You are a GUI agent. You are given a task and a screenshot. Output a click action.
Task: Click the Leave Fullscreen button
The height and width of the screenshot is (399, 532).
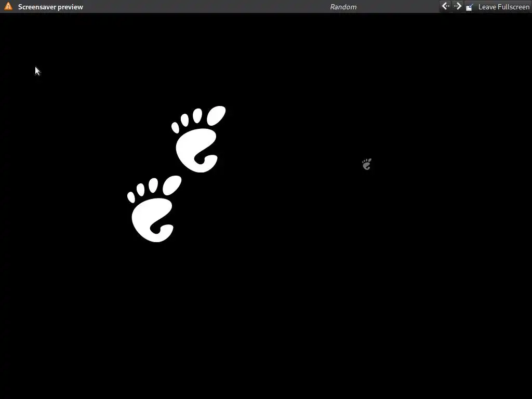(498, 7)
